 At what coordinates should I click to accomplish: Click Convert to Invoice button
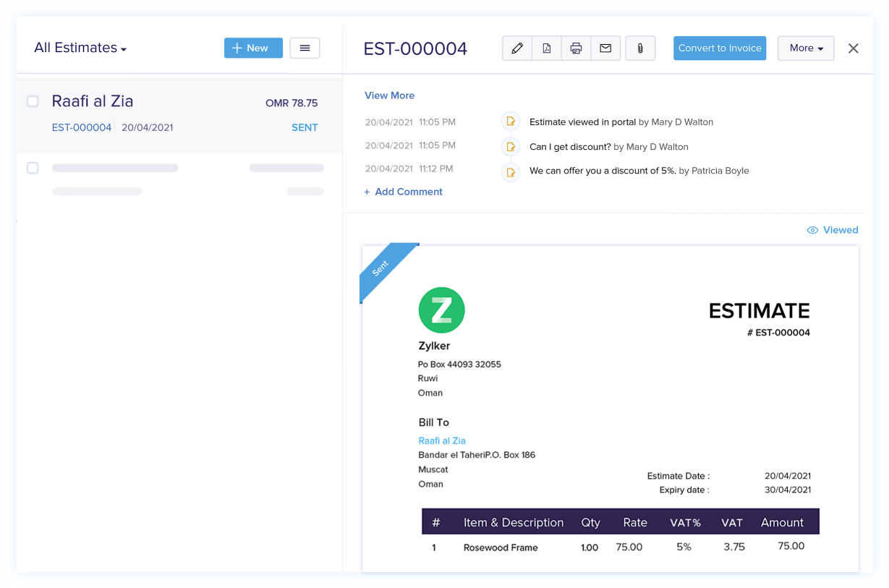pyautogui.click(x=720, y=48)
